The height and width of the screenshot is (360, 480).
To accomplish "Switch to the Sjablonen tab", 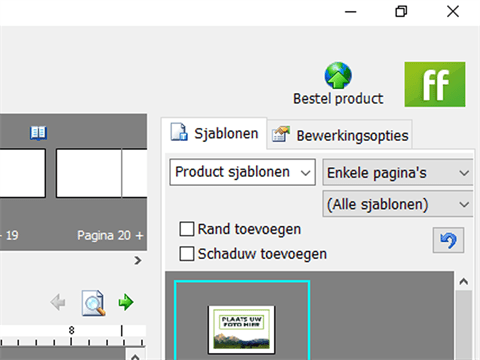I will 214,133.
